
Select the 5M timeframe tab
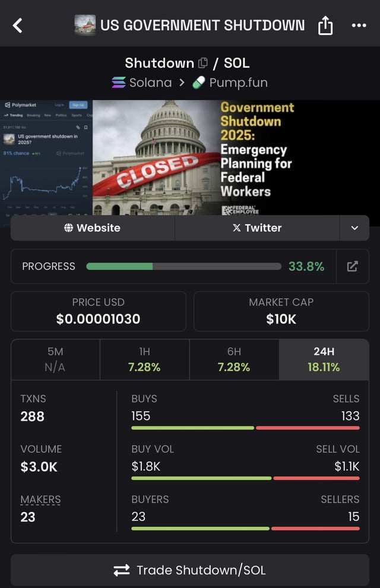coord(55,360)
